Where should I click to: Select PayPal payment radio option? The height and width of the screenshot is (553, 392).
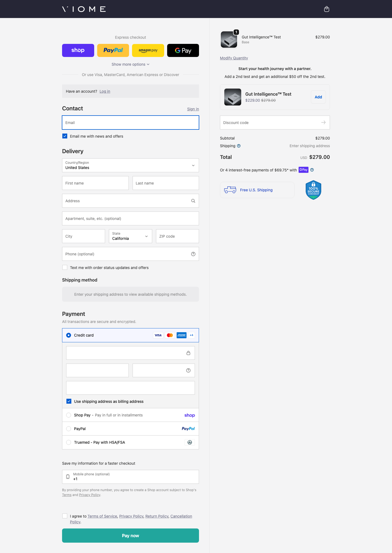point(69,429)
